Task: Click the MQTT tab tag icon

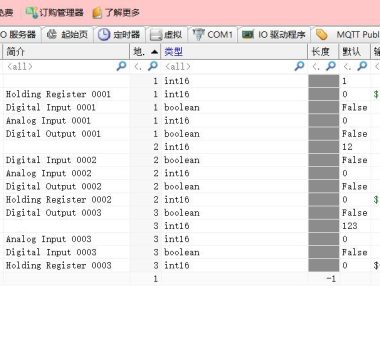Action: pyautogui.click(x=322, y=35)
